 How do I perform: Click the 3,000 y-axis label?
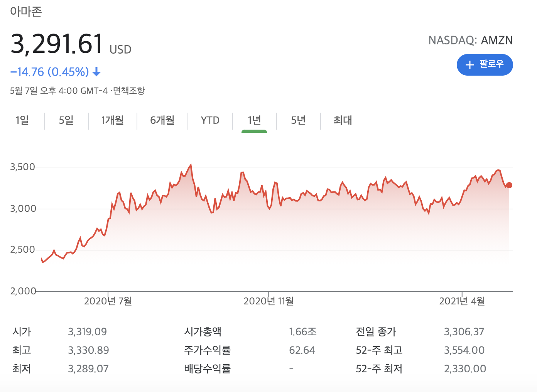point(23,209)
